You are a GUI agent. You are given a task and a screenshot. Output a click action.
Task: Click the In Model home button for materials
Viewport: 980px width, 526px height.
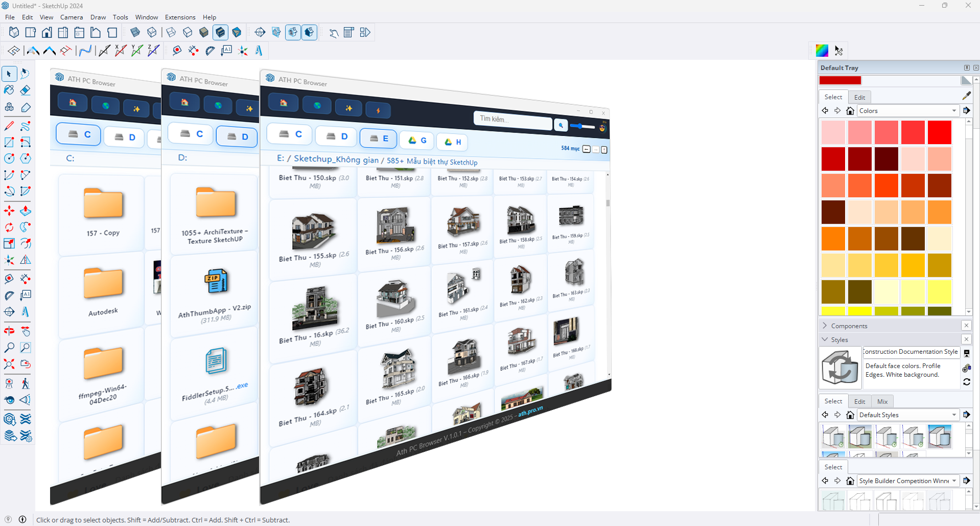tap(850, 111)
